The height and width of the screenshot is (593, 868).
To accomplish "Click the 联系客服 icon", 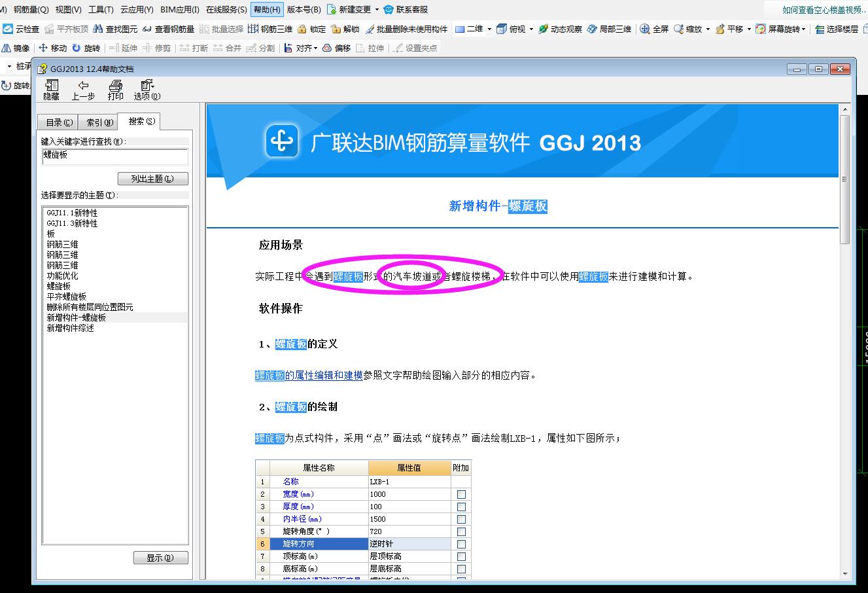I will 389,9.
